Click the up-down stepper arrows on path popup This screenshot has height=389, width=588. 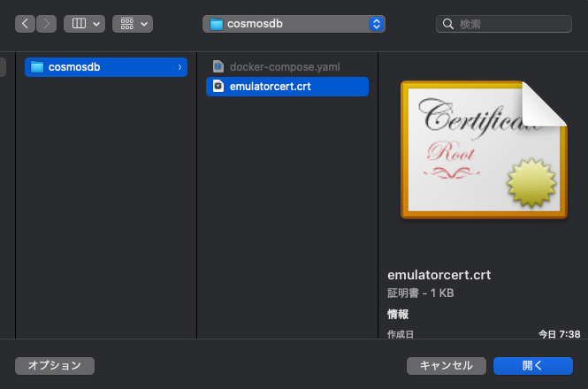(377, 24)
